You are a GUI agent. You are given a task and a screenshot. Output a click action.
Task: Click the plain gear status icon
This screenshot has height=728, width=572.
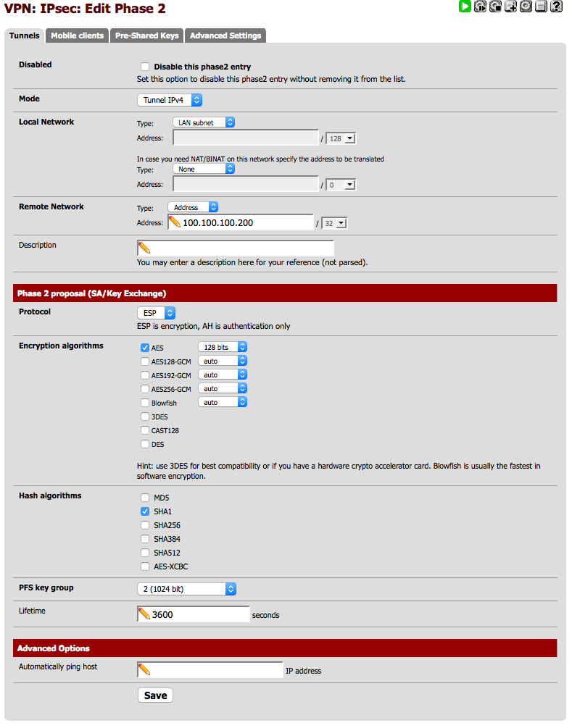pos(526,6)
